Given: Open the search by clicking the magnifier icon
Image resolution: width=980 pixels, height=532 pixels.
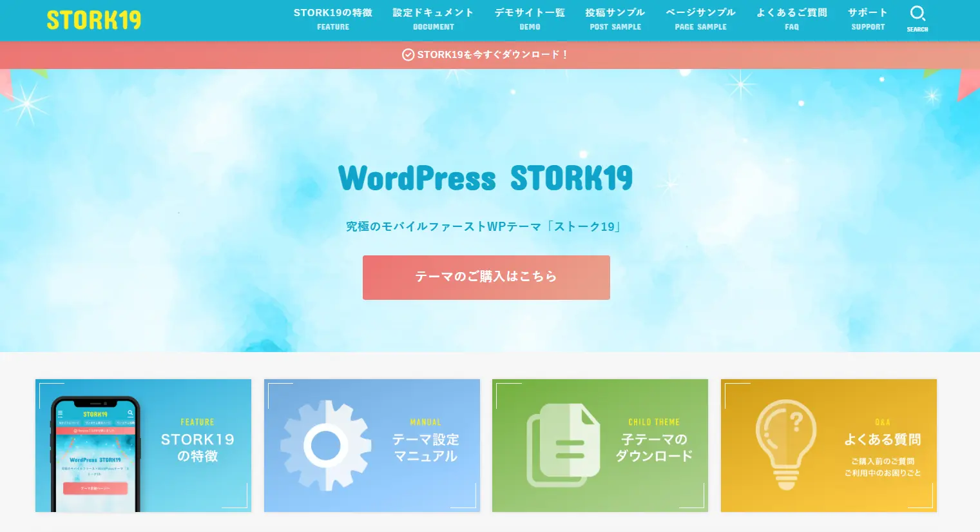Looking at the screenshot, I should pos(918,13).
